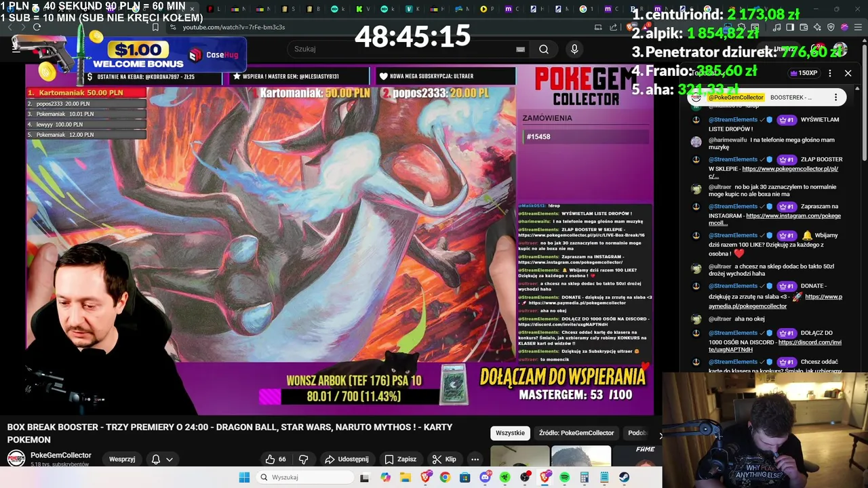Click the taskbar Wyszukaj search box
The image size is (868, 488).
(x=304, y=477)
